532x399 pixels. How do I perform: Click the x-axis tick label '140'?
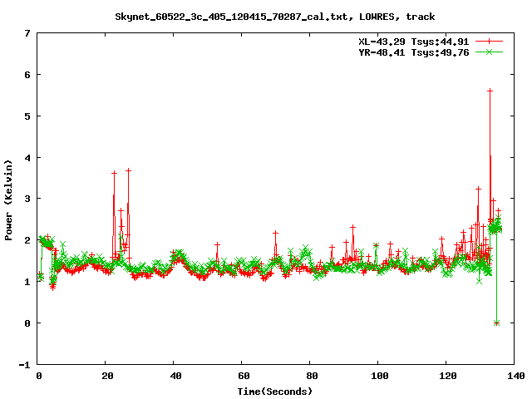point(516,376)
